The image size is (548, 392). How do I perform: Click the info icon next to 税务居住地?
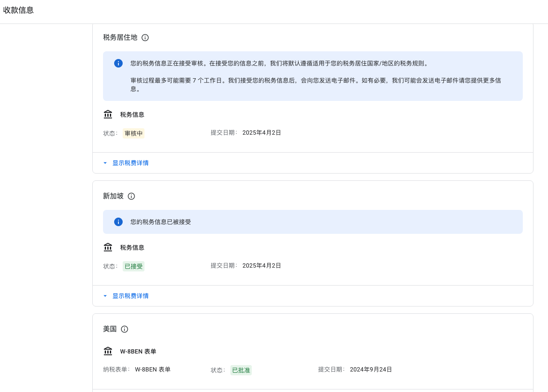click(x=145, y=38)
